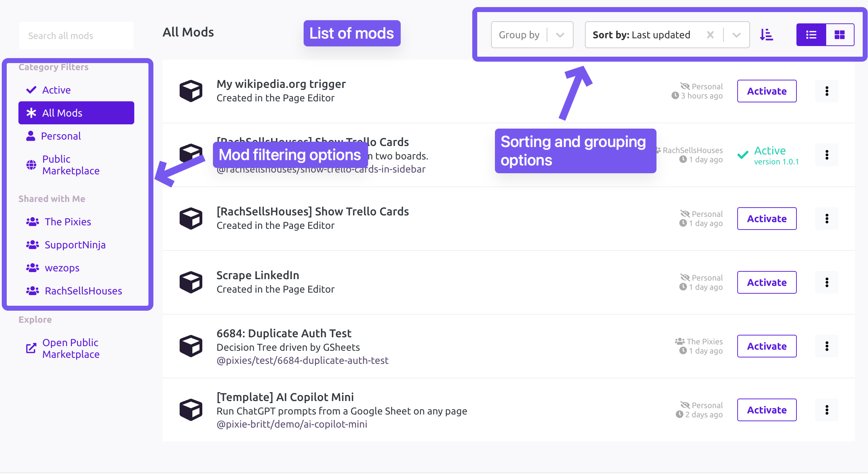Open Public Marketplace external link
868x474 pixels.
pos(71,348)
